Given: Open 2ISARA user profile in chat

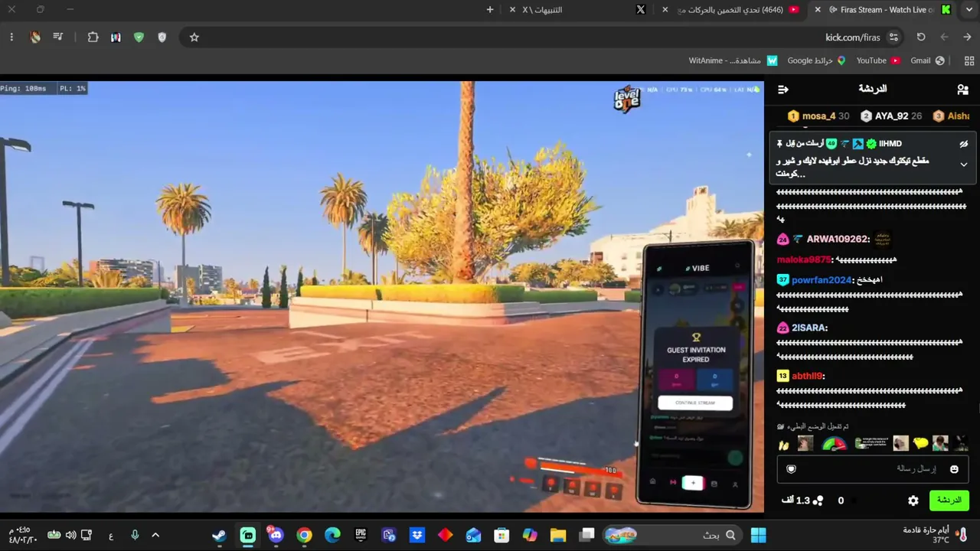Looking at the screenshot, I should tap(808, 328).
